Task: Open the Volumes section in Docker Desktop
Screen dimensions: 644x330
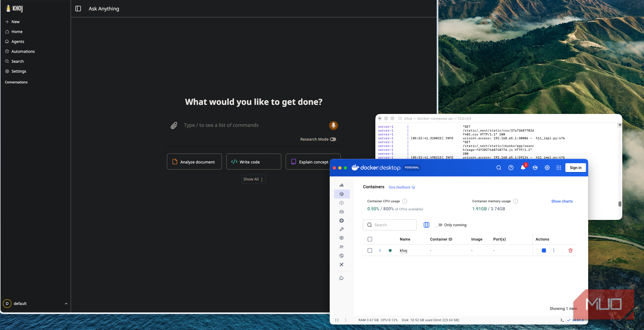Action: coord(342,211)
